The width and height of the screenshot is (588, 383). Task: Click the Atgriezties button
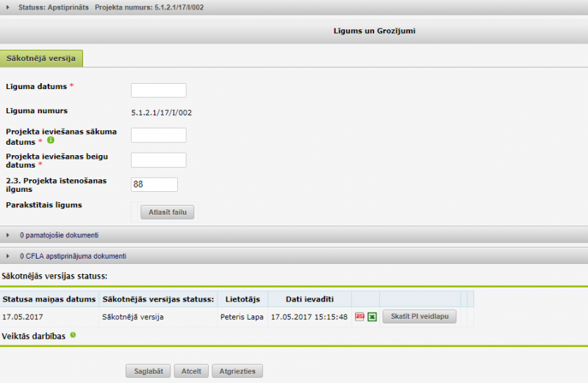pyautogui.click(x=237, y=371)
